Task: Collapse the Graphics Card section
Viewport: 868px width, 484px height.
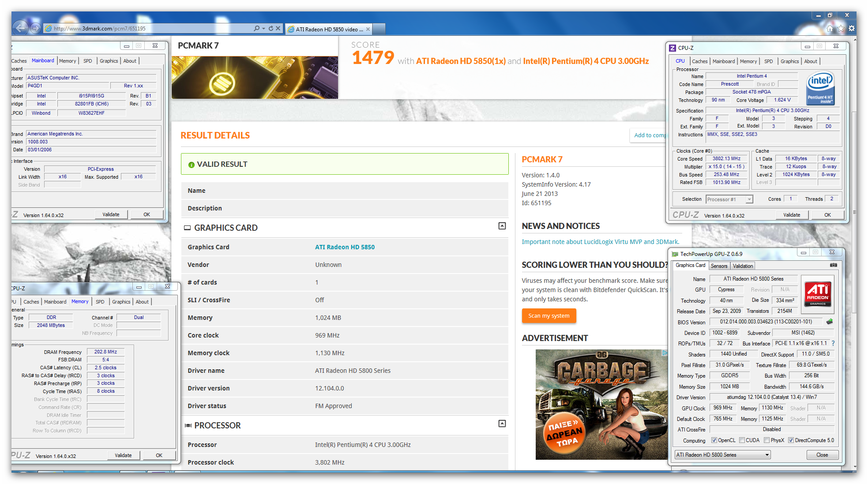Action: click(x=502, y=226)
